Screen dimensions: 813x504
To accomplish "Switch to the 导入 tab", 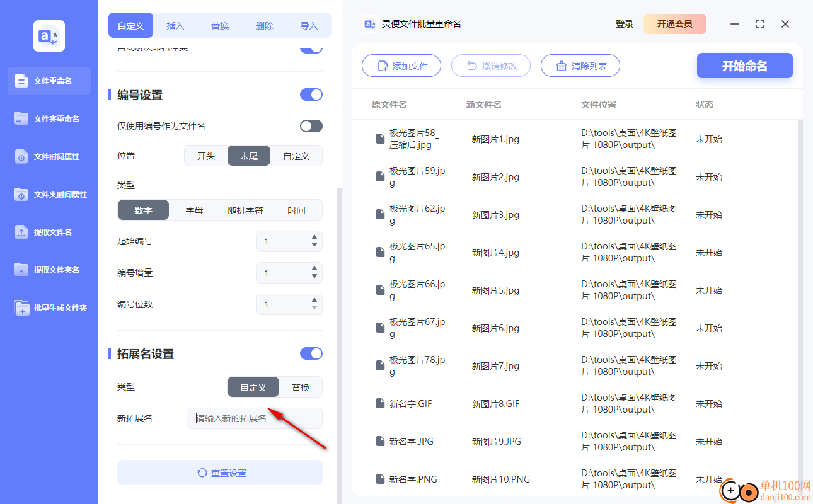I will (x=309, y=26).
